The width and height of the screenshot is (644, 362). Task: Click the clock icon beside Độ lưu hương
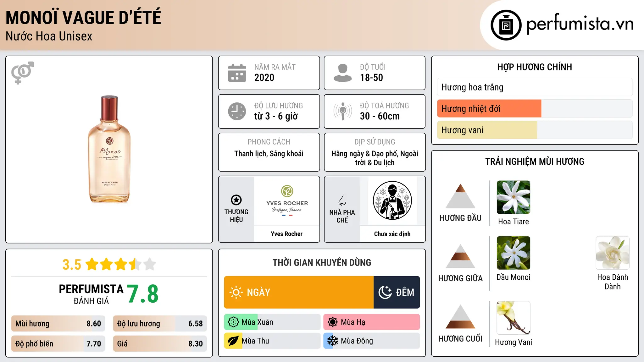point(237,111)
